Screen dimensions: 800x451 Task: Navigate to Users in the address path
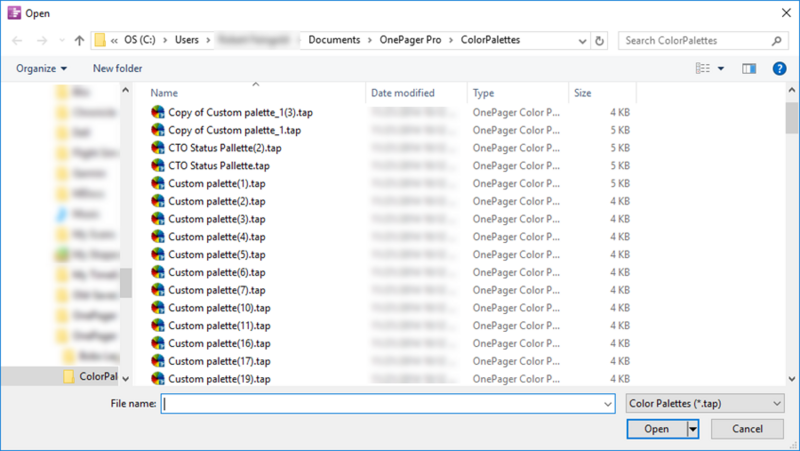187,40
